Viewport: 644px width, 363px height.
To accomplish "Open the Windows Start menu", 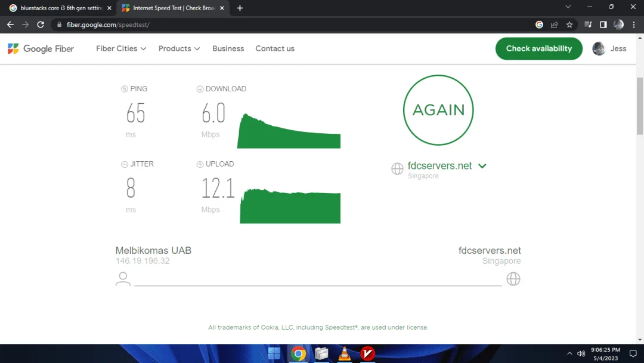I will pos(274,353).
